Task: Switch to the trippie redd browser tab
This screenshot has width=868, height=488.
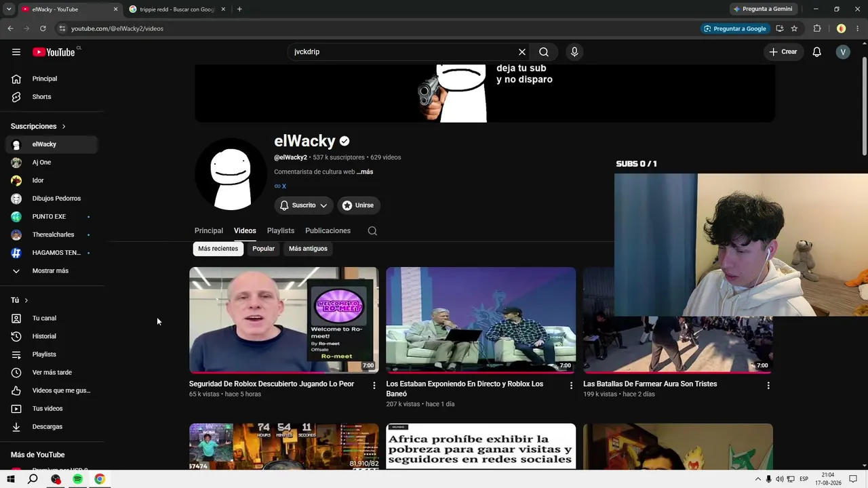Action: (178, 9)
